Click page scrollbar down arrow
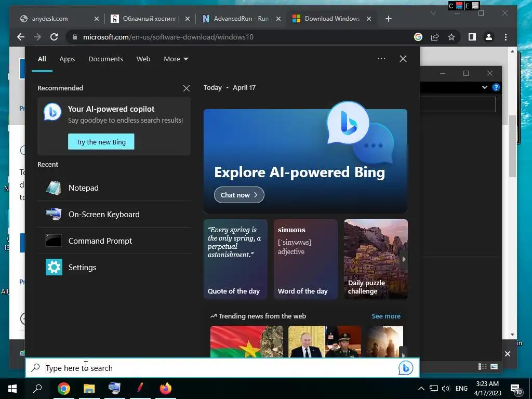The image size is (532, 399). (x=512, y=335)
